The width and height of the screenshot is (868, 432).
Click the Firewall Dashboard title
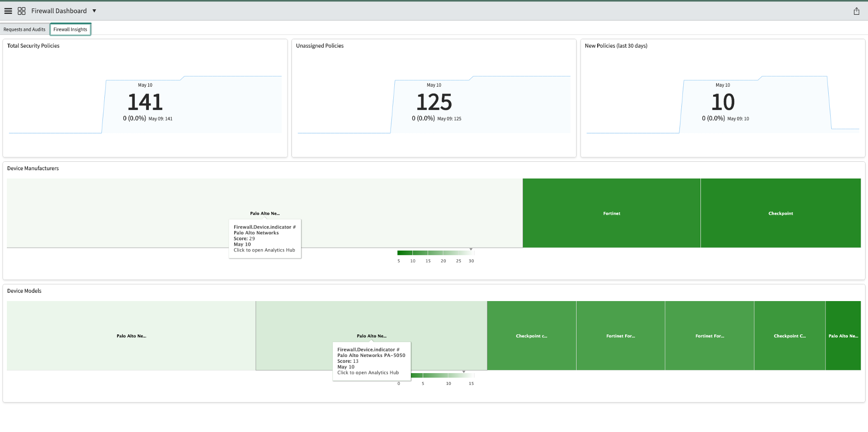pos(59,11)
